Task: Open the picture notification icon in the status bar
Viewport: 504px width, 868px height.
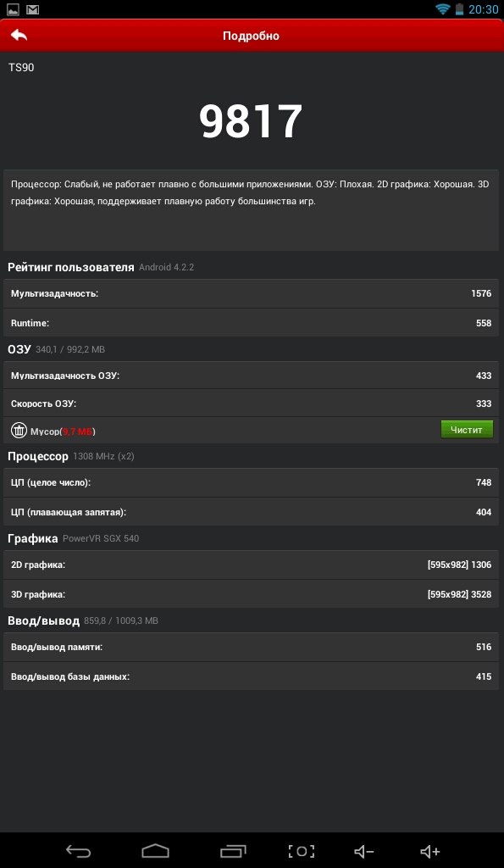Action: point(13,9)
